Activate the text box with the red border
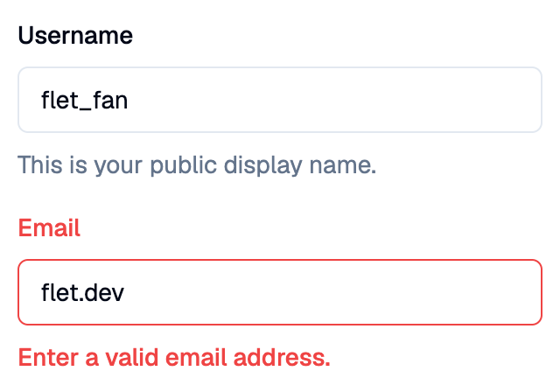 click(280, 292)
